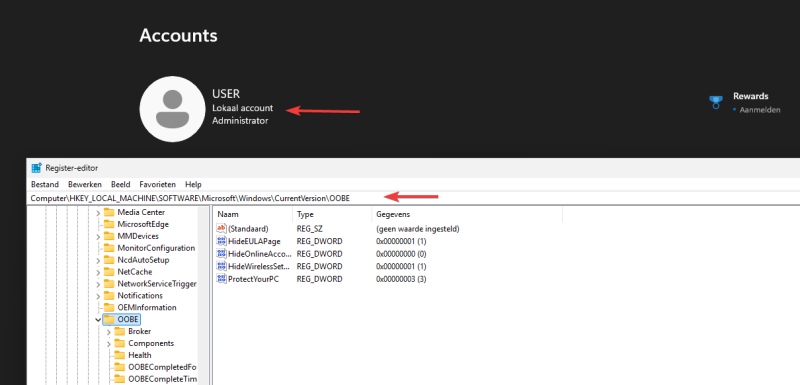The height and width of the screenshot is (385, 800).
Task: Open the Bewerken menu
Action: [x=85, y=184]
